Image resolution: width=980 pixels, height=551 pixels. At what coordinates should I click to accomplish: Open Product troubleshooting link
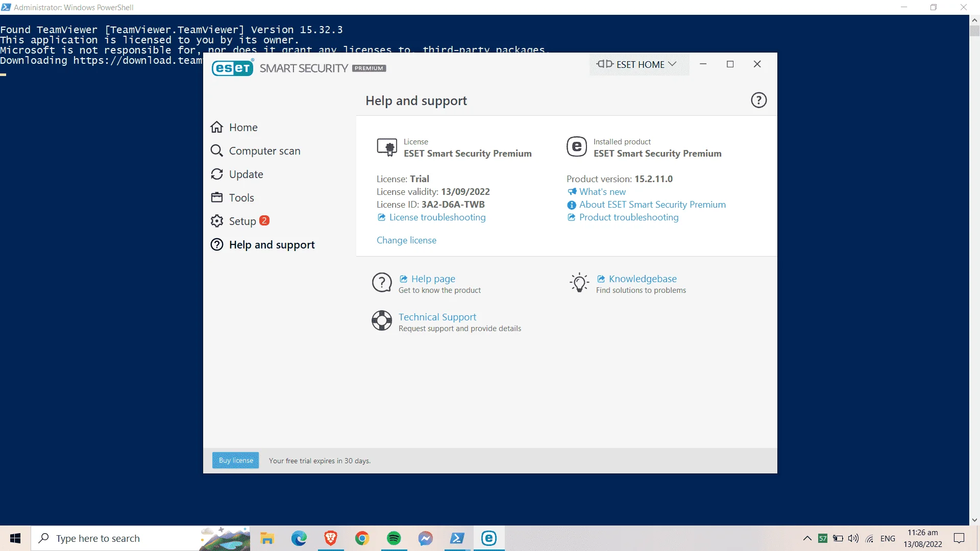coord(629,217)
